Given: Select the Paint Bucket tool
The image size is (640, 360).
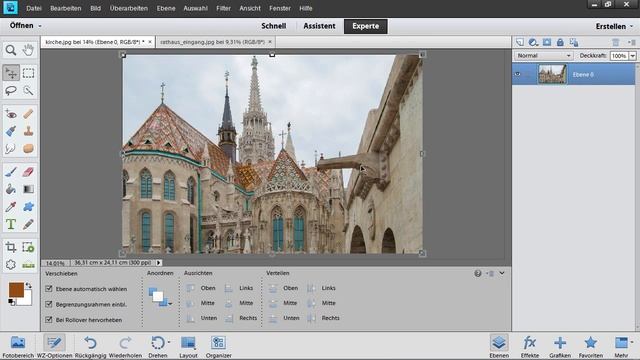Looking at the screenshot, I should click(x=11, y=189).
